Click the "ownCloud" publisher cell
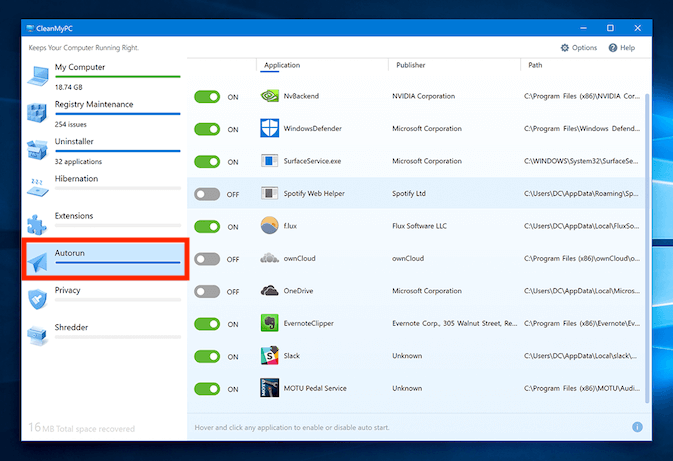This screenshot has width=673, height=461. pyautogui.click(x=408, y=258)
